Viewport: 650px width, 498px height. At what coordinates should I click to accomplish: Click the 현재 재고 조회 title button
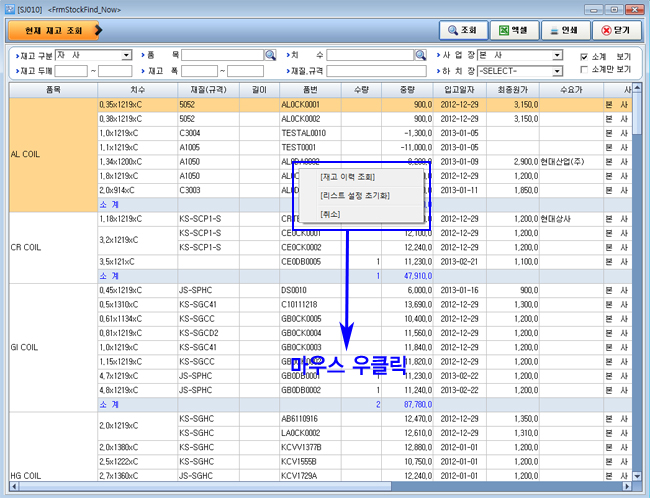pyautogui.click(x=54, y=30)
